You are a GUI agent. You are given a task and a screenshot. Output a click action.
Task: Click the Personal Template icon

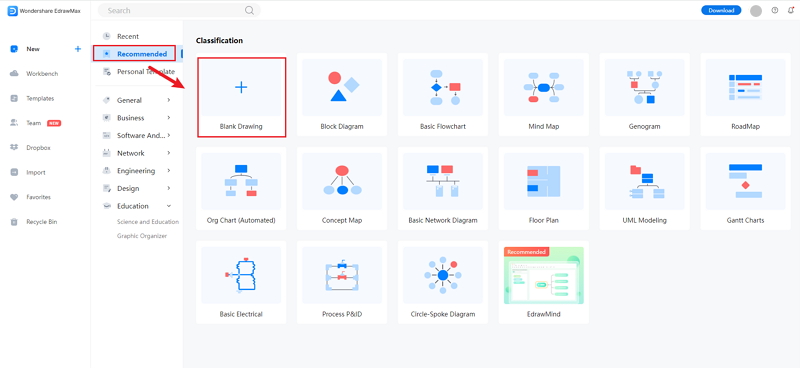click(x=107, y=71)
